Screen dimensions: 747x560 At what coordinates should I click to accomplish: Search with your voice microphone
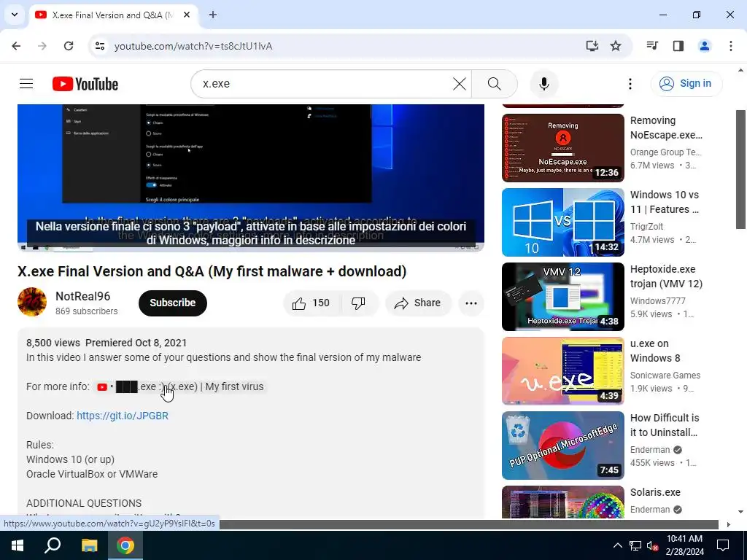544,84
